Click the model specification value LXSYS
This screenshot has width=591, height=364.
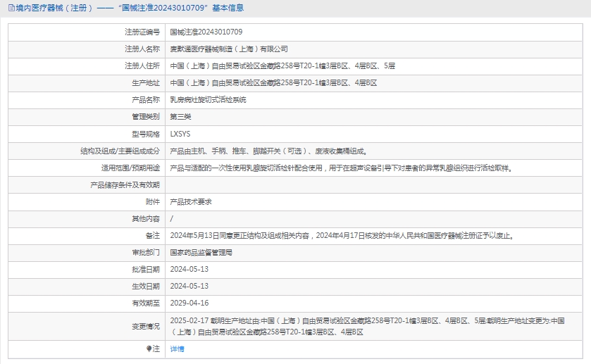point(180,134)
